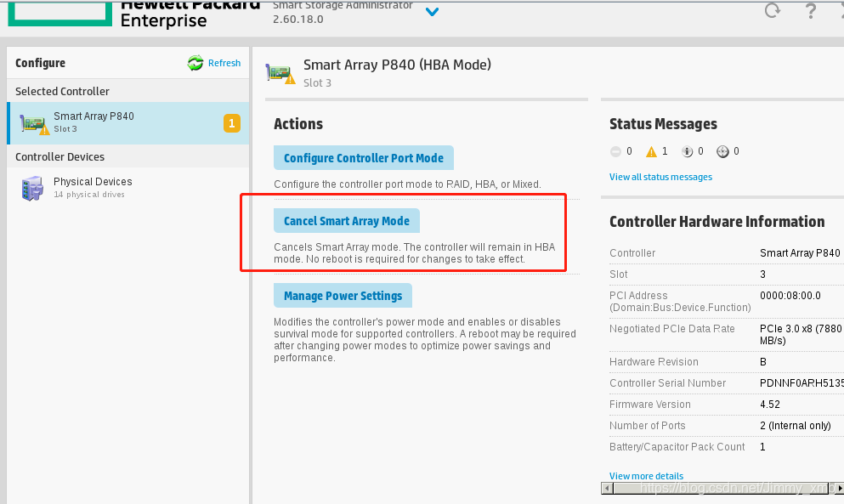This screenshot has height=504, width=844.
Task: Click the "Modifies the controller's power mode" description
Action: 425,340
